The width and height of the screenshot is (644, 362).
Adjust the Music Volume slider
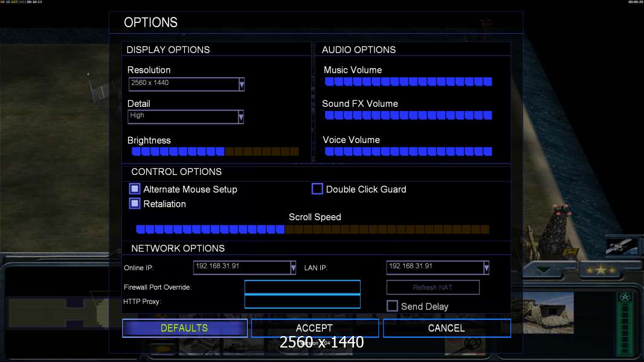pos(408,81)
